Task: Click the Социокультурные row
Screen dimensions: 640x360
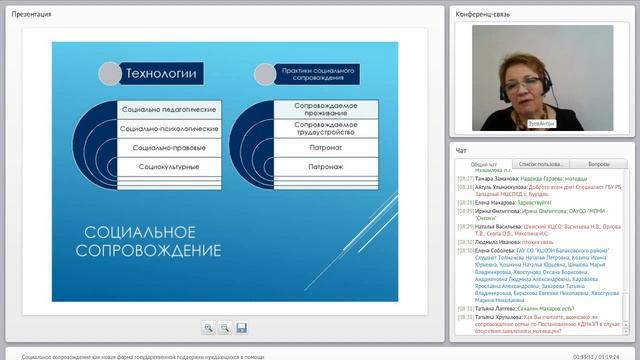Action: pyautogui.click(x=169, y=167)
